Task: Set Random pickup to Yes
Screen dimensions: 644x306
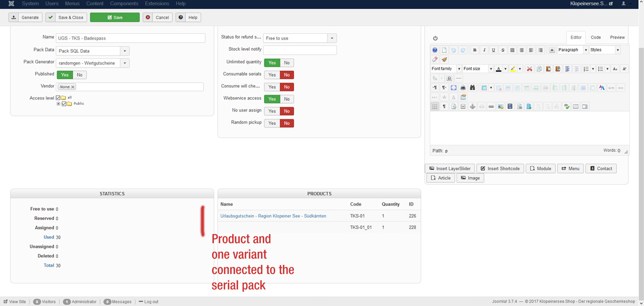Action: (272, 123)
